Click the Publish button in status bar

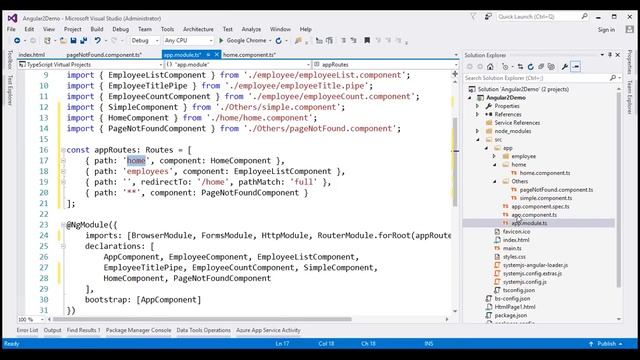tap(606, 344)
